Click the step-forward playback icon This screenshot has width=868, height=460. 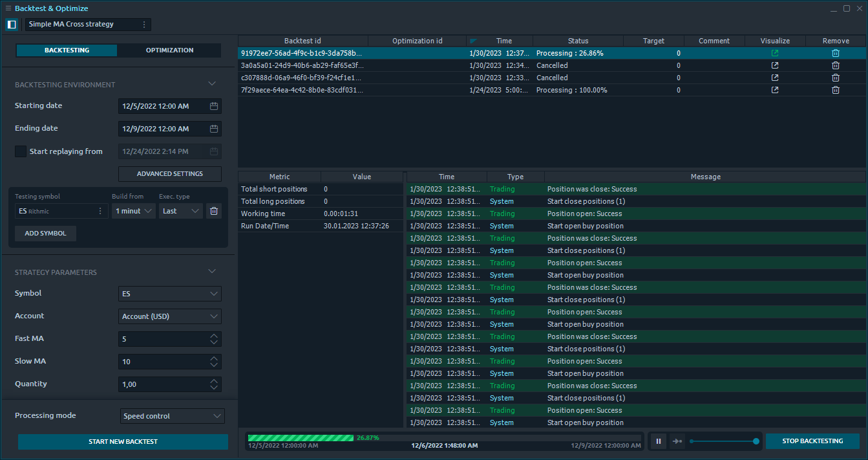click(x=677, y=441)
